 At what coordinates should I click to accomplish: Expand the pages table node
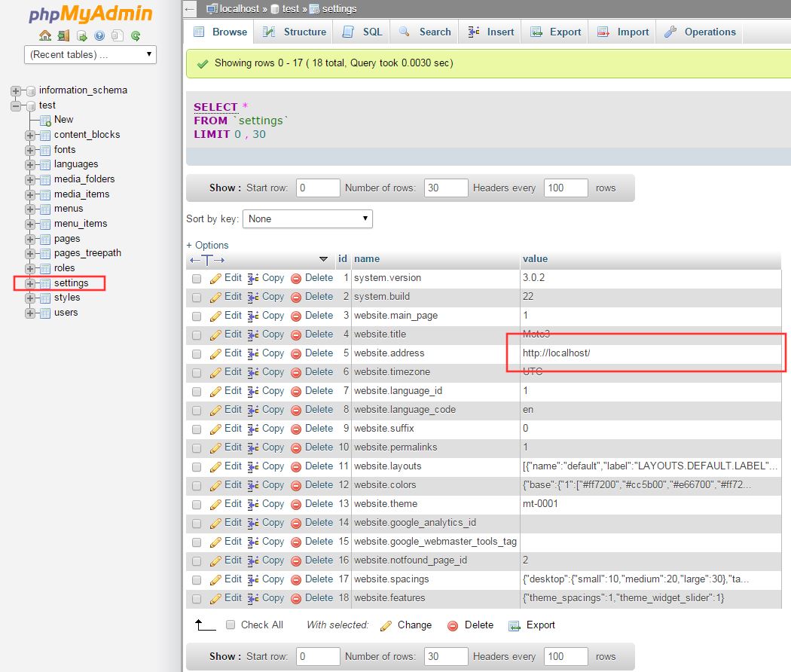coord(30,239)
